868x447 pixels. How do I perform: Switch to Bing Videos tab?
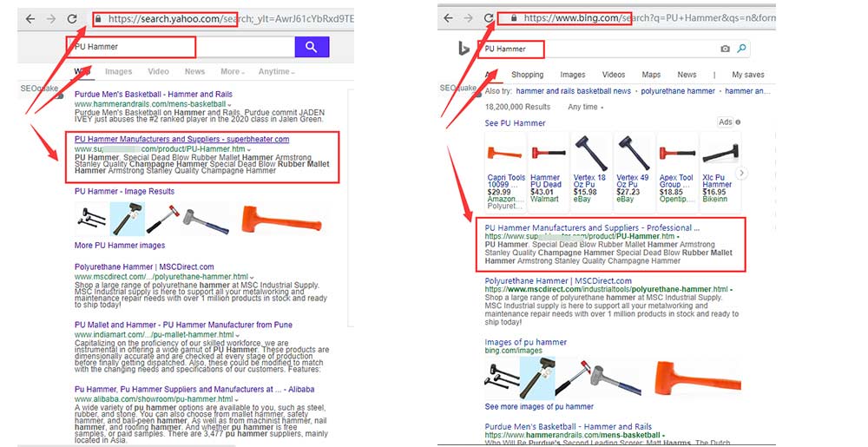[x=614, y=74]
